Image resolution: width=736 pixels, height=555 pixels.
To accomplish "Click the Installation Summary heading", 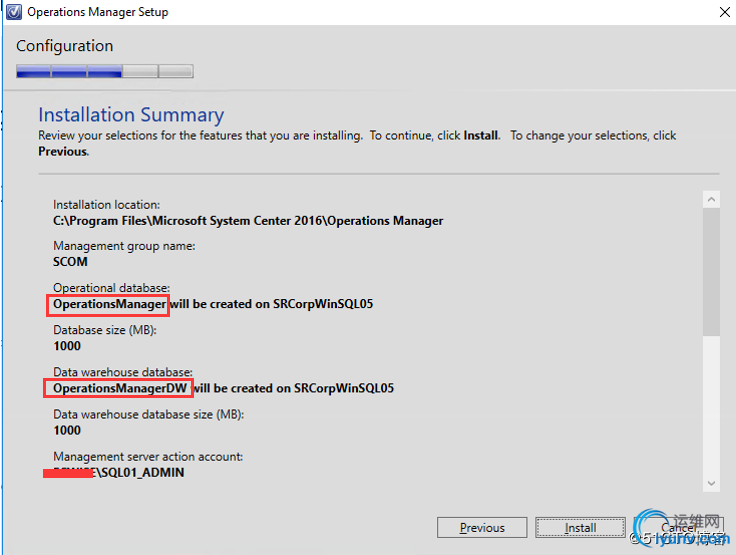I will pyautogui.click(x=131, y=115).
